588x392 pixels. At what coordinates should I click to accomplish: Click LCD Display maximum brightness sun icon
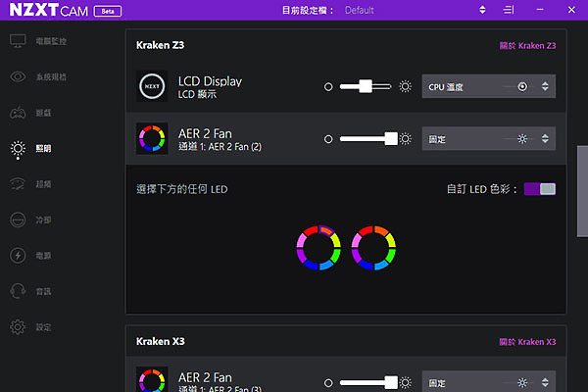pos(405,86)
